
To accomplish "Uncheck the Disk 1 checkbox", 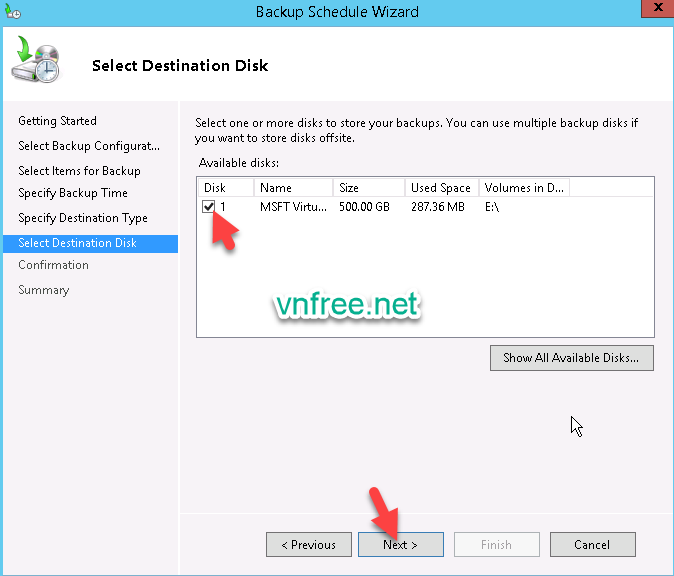I will coord(209,207).
